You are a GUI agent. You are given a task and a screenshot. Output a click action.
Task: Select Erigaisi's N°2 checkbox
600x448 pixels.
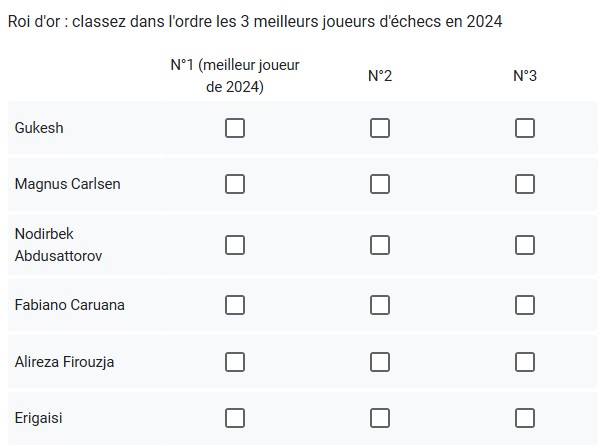coord(380,418)
